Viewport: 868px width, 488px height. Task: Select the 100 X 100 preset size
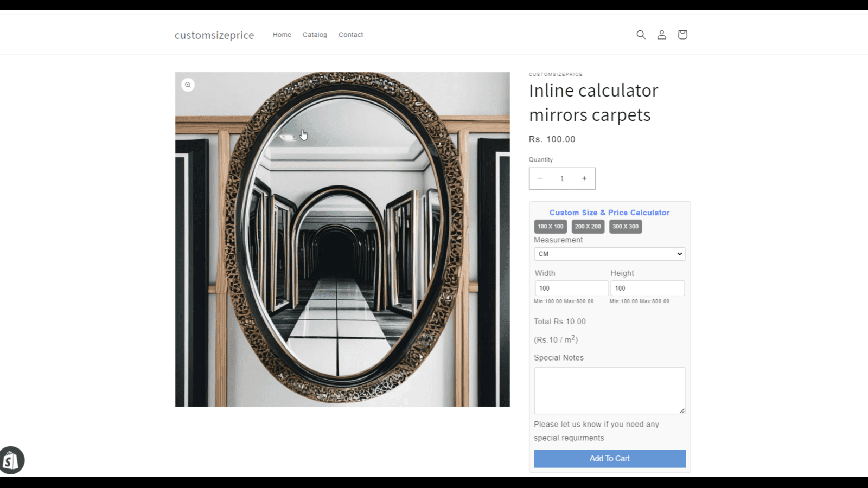[x=550, y=227]
